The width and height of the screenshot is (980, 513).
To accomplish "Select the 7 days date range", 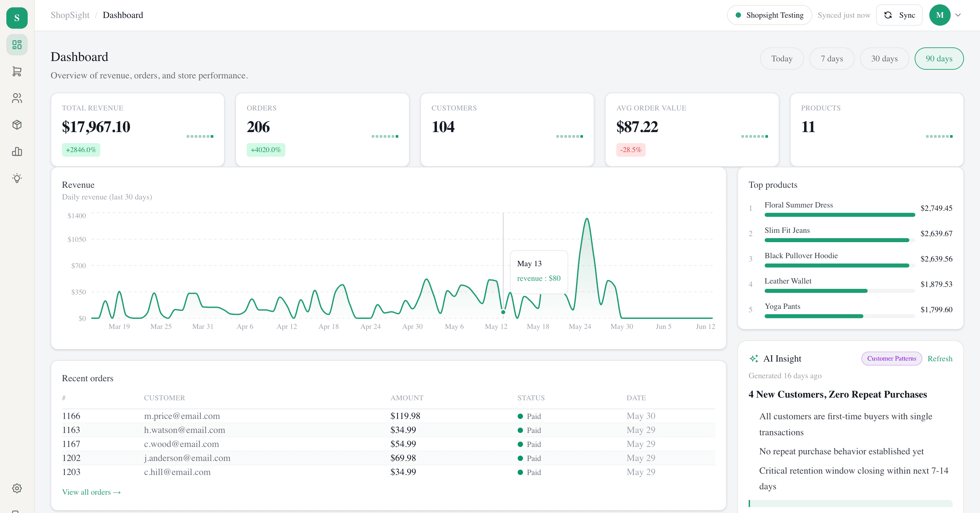I will (x=832, y=59).
